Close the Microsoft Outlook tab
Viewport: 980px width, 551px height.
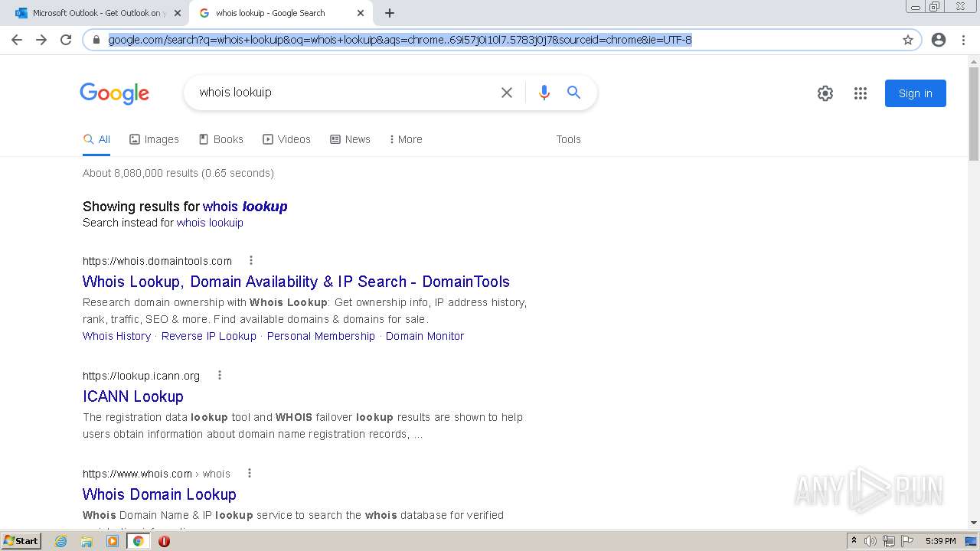point(178,13)
